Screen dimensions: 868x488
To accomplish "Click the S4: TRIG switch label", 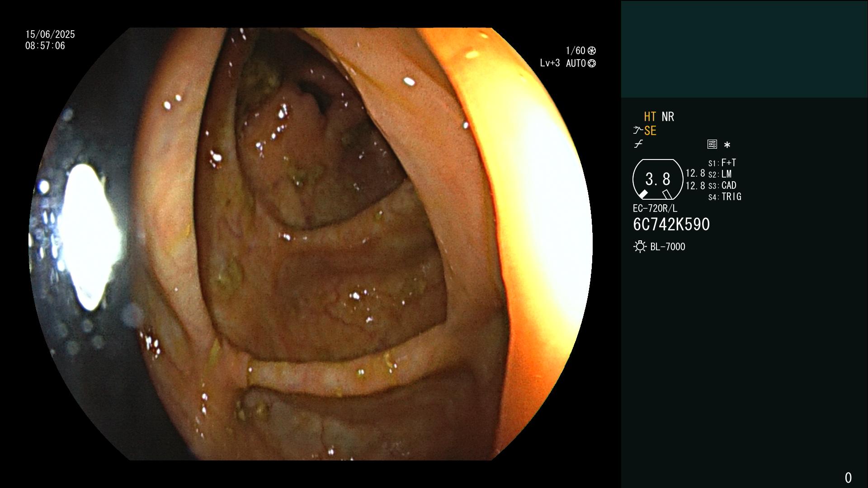I will click(725, 197).
